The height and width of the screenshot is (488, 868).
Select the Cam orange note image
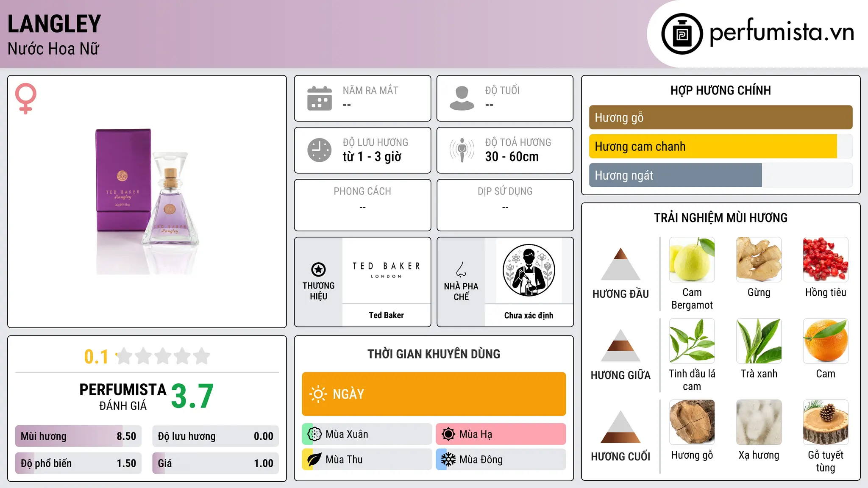pos(826,341)
